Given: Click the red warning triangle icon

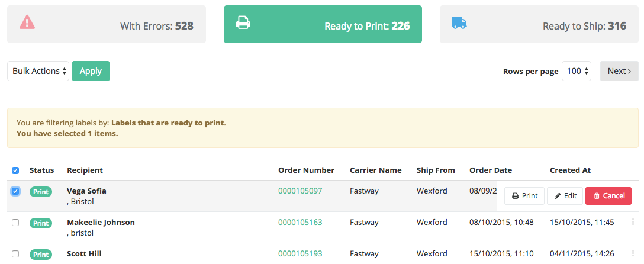Looking at the screenshot, I should pyautogui.click(x=27, y=22).
